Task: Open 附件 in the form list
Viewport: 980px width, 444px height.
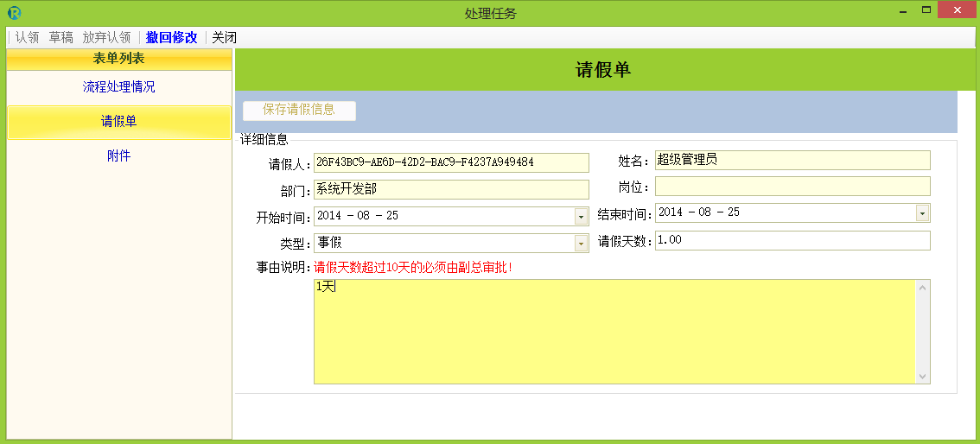Action: (118, 156)
